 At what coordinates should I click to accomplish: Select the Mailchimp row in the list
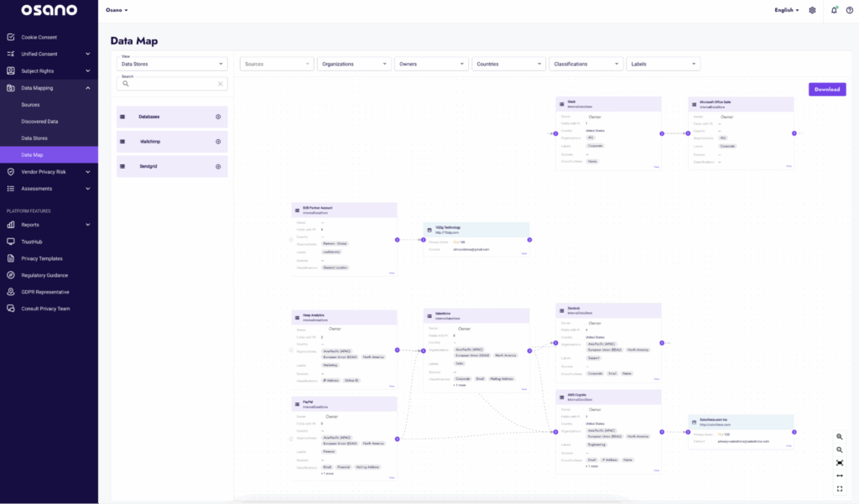[172, 142]
